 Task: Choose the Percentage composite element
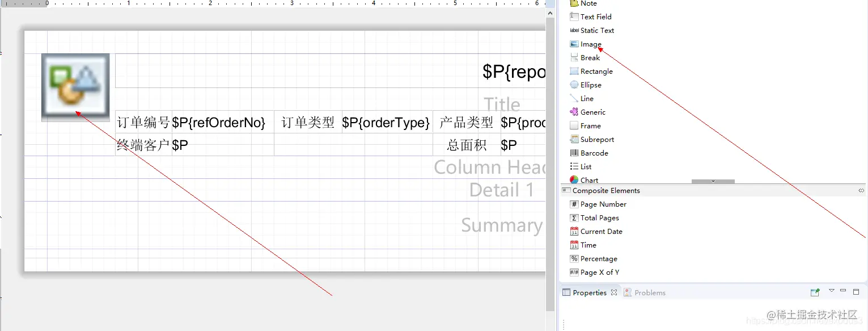(594, 259)
